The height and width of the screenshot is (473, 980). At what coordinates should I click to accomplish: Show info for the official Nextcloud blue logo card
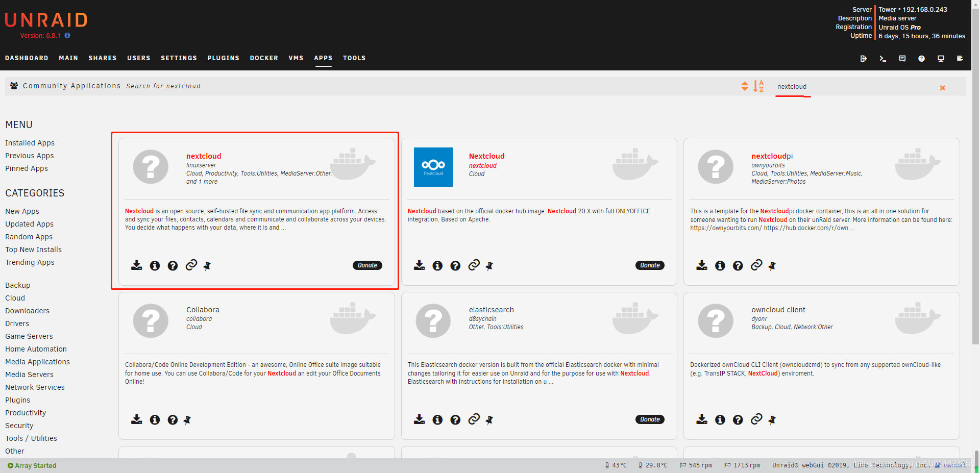point(437,266)
